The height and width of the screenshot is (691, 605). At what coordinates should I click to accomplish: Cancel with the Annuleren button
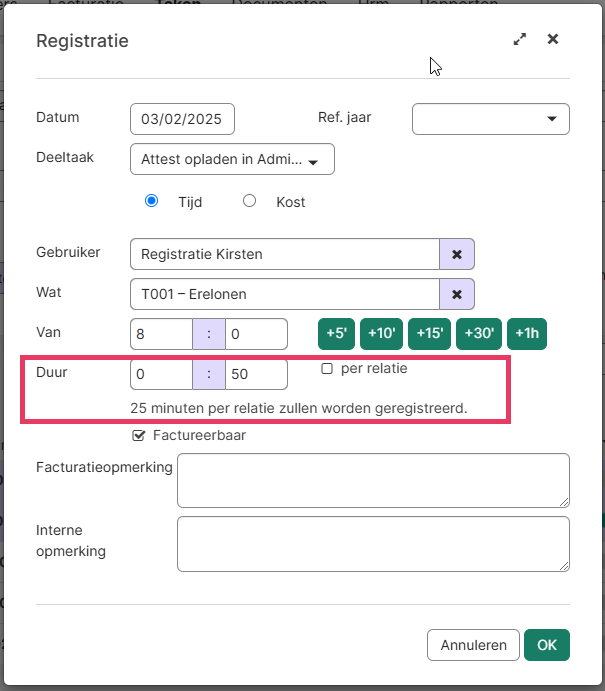(x=473, y=645)
